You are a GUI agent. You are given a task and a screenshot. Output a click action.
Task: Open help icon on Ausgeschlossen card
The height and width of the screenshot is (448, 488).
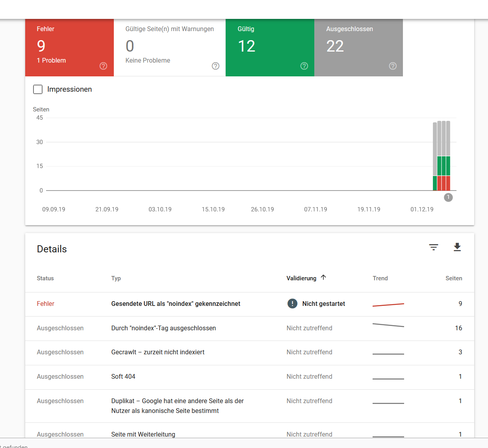(393, 66)
